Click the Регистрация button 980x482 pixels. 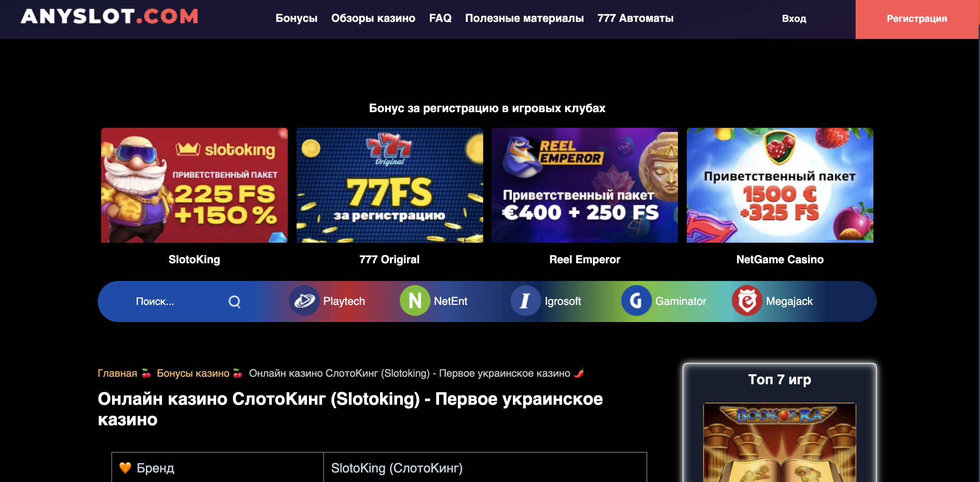(917, 19)
